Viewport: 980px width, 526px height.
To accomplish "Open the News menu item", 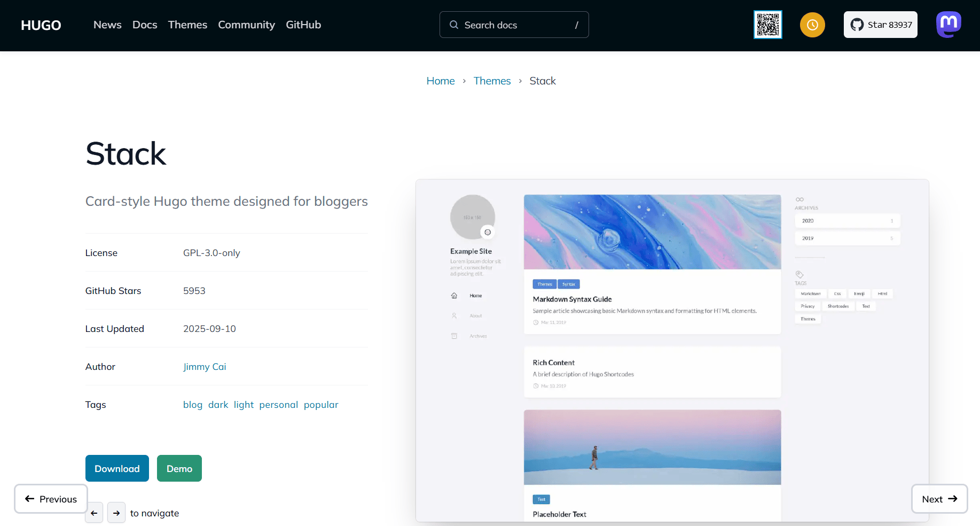I will coord(107,25).
